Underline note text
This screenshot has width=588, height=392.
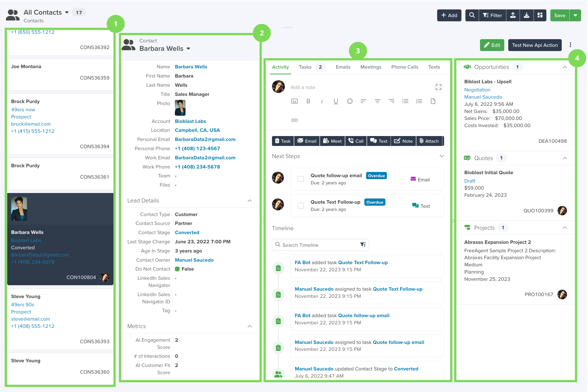[x=336, y=101]
